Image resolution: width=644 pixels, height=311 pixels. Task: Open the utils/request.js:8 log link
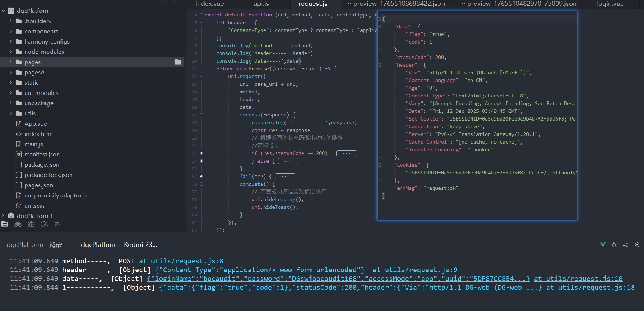[181, 261]
